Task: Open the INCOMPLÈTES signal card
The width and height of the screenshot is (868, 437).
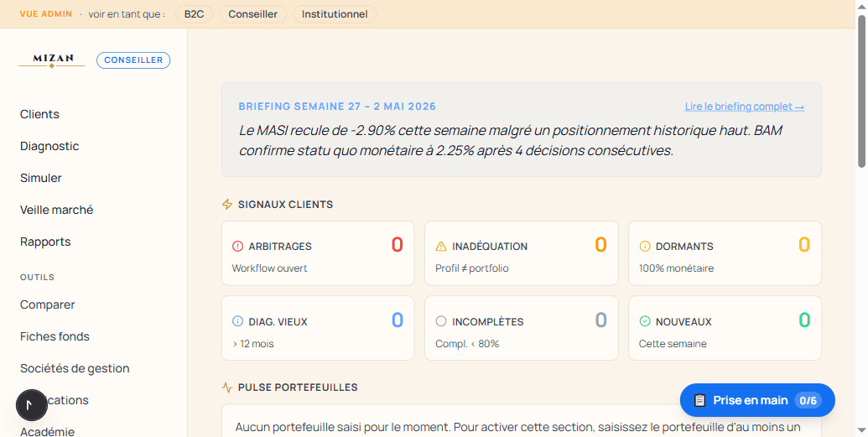Action: pyautogui.click(x=522, y=328)
